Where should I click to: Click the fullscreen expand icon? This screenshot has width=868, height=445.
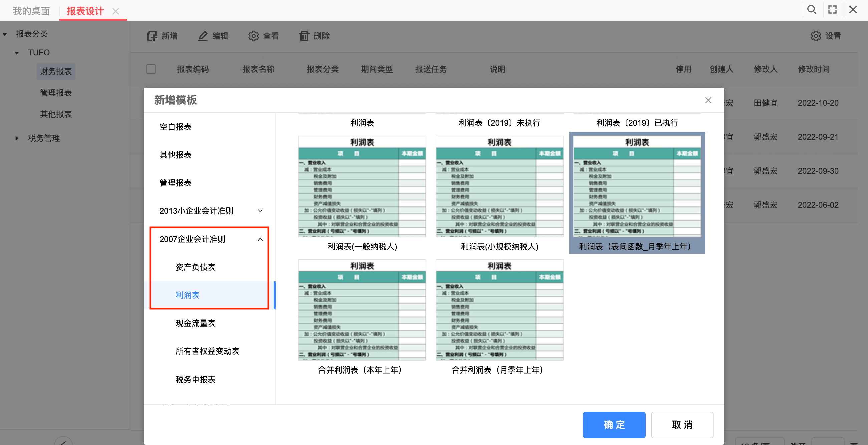[832, 9]
